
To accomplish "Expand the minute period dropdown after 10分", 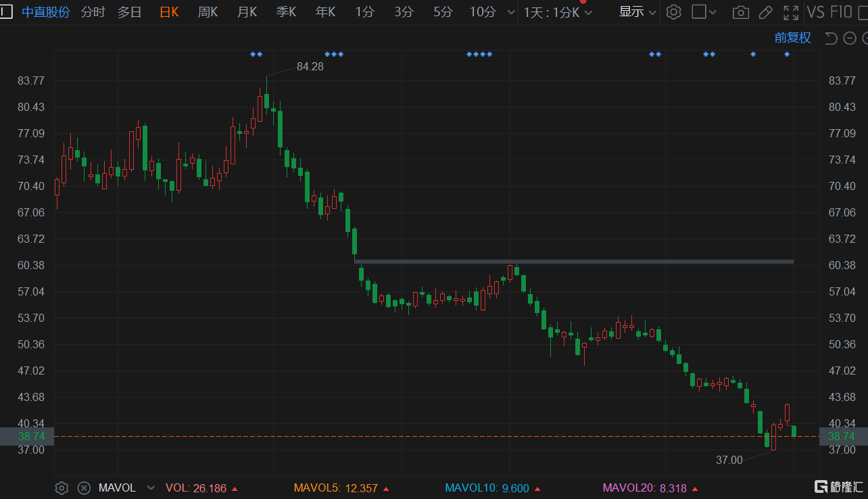I will tap(510, 12).
